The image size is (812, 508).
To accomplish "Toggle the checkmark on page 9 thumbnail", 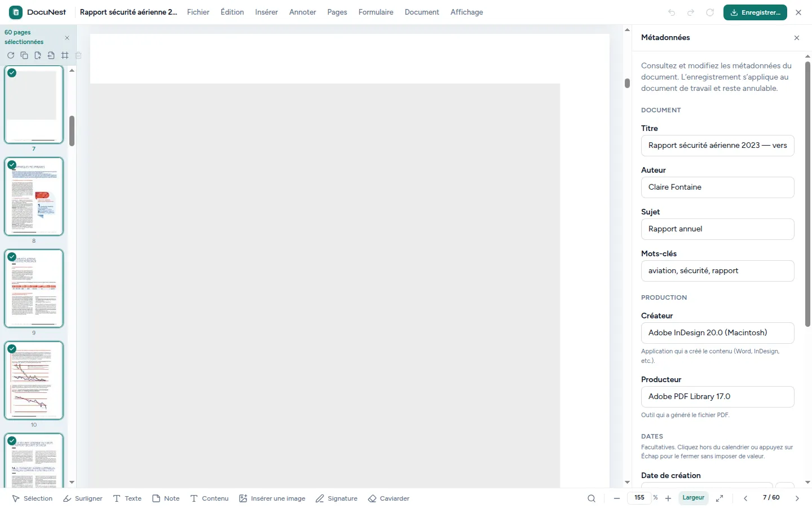I will (x=12, y=257).
